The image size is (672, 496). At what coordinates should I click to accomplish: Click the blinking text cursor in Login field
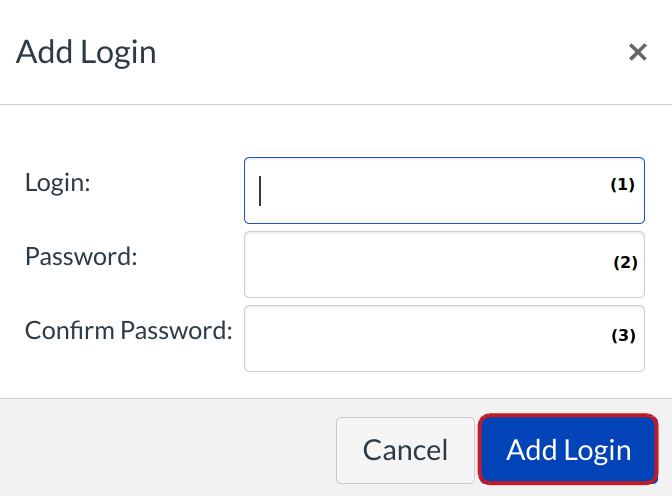(260, 190)
